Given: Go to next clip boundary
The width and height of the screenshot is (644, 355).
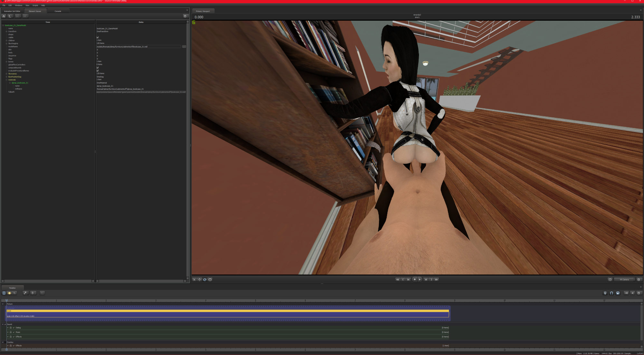Looking at the screenshot, I should [431, 280].
